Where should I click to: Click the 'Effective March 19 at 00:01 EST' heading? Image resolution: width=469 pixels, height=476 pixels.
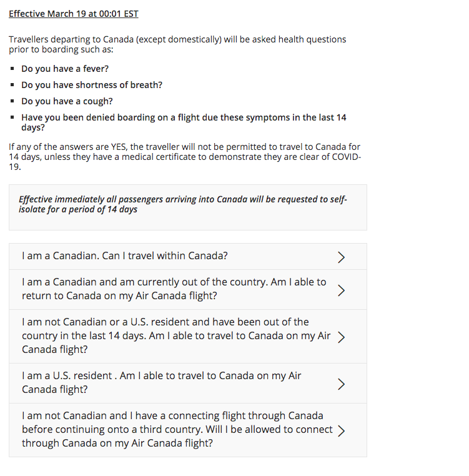[74, 14]
